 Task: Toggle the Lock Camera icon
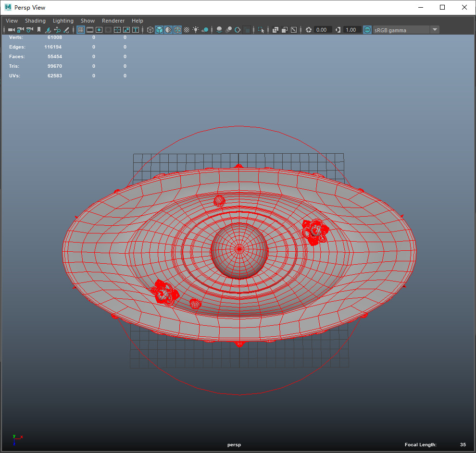pos(20,30)
